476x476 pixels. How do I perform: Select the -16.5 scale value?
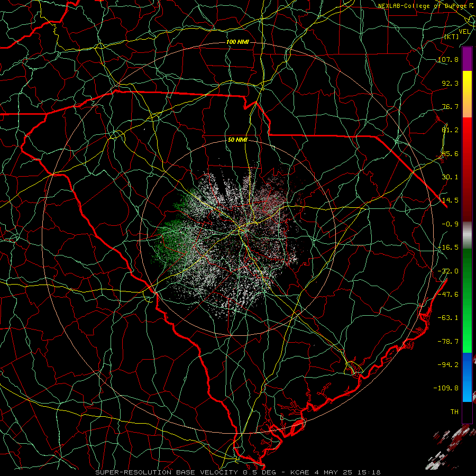[x=448, y=248]
